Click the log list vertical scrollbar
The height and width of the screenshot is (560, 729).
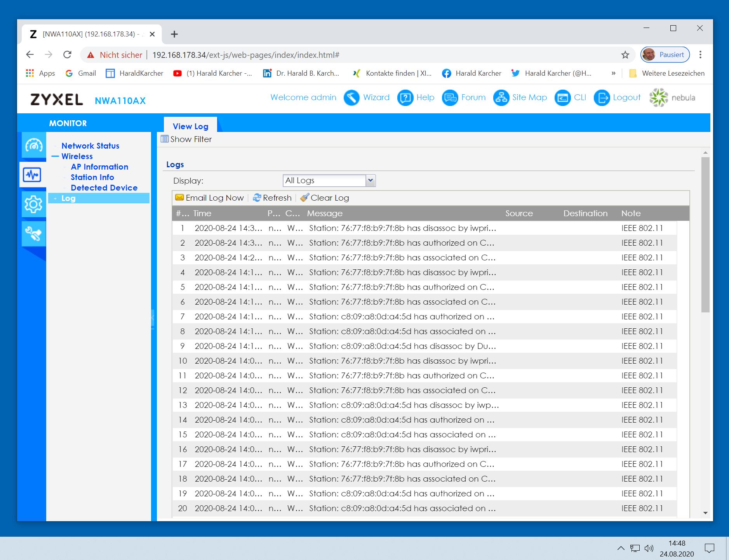pyautogui.click(x=705, y=235)
